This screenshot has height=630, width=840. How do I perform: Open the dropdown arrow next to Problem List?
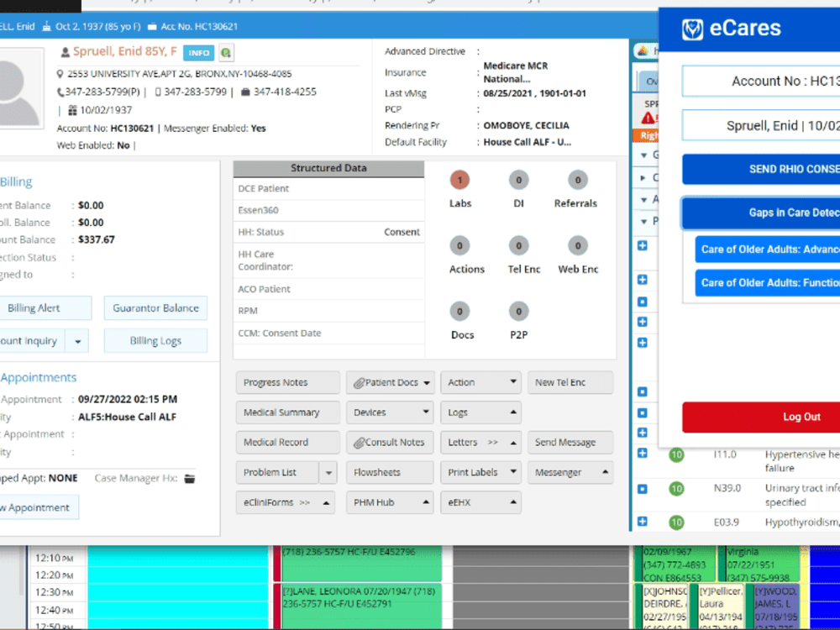328,473
